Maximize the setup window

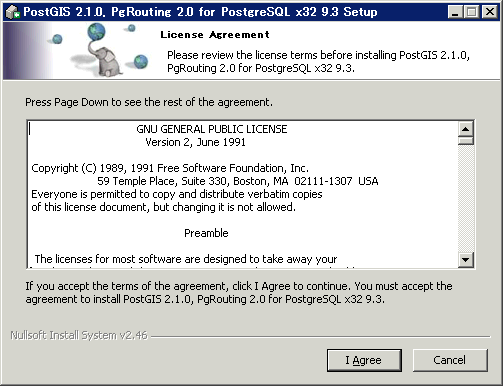pyautogui.click(x=472, y=12)
